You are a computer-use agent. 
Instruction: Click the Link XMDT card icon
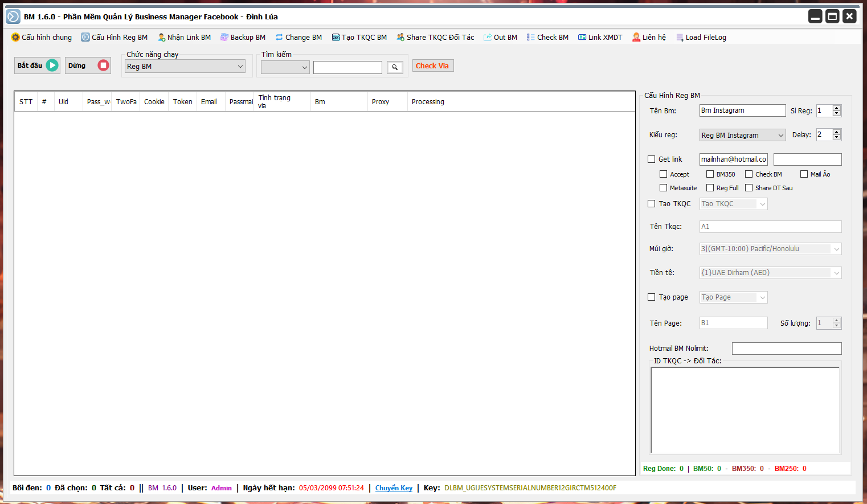582,37
